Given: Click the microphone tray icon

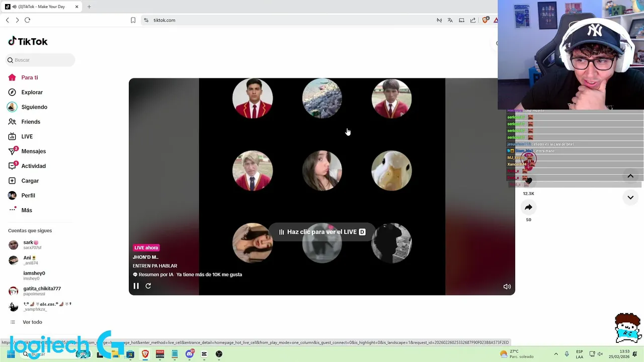Looking at the screenshot, I should tap(567, 354).
